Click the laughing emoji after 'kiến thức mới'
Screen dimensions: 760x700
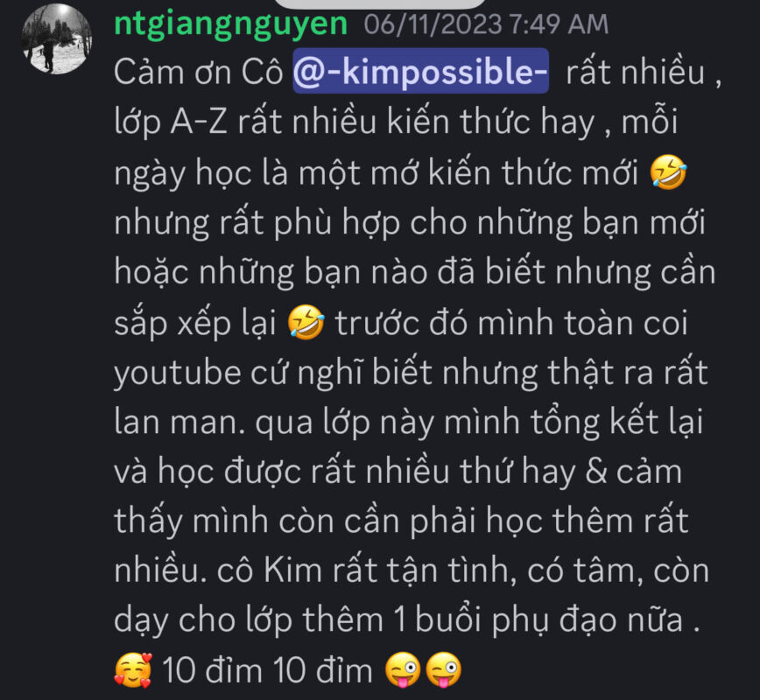tap(668, 172)
